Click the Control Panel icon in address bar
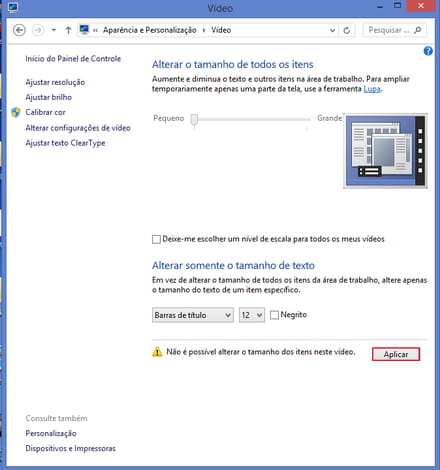 (x=84, y=30)
